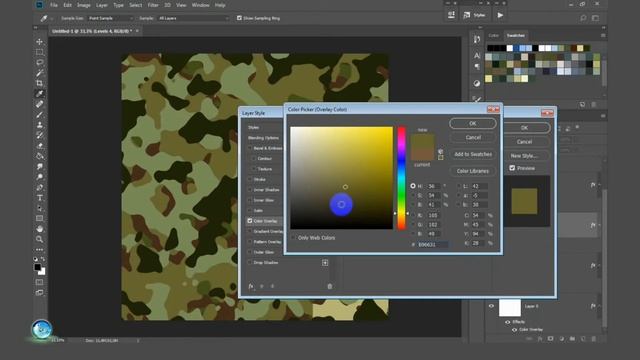Click OK in the Color Picker dialog

coord(473,123)
